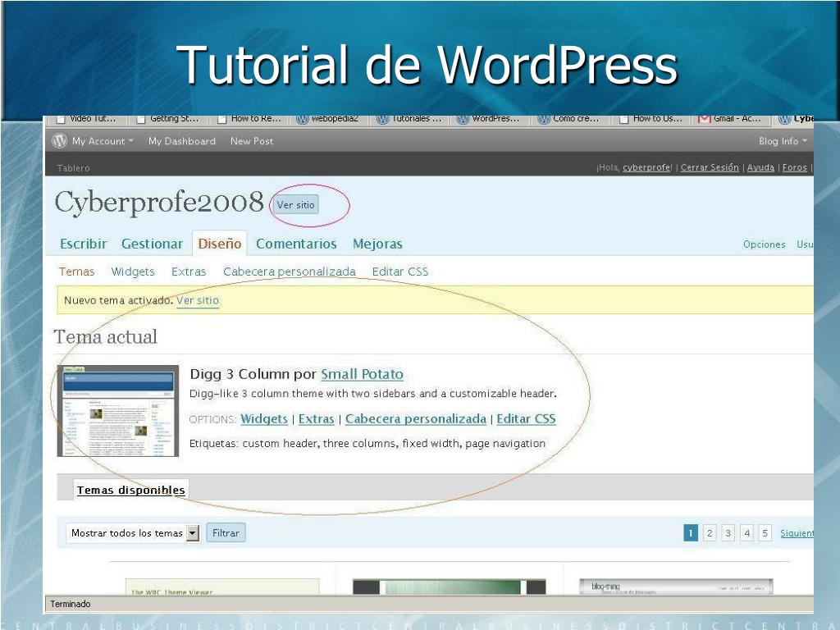The height and width of the screenshot is (630, 840).
Task: Switch to the How to Re... browser tab
Action: click(x=249, y=119)
